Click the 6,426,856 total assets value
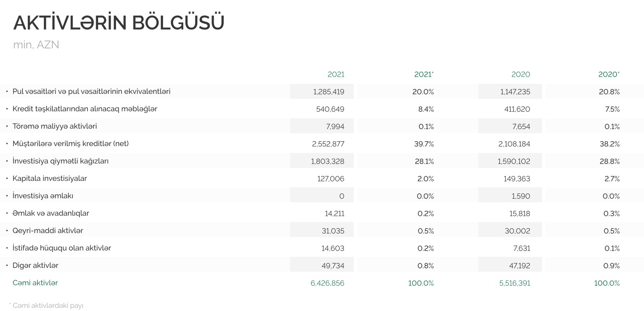The image size is (644, 311). 327,283
